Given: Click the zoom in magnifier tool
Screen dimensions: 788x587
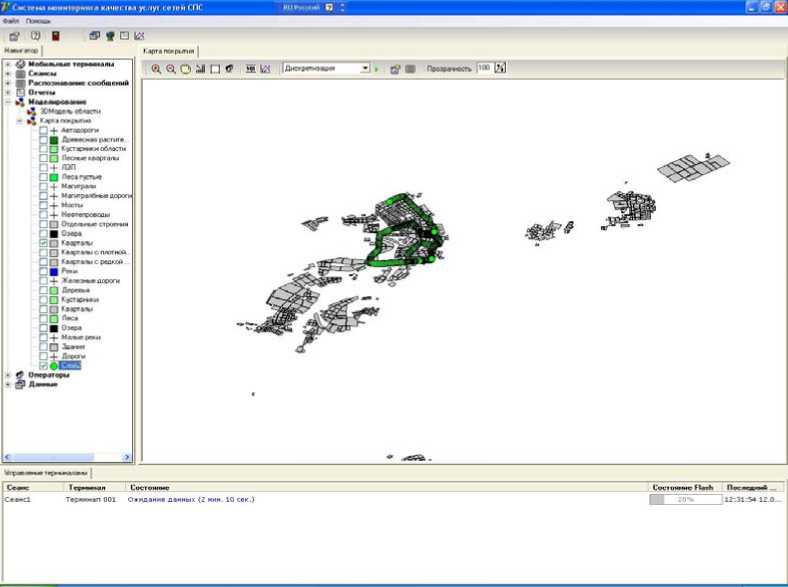Looking at the screenshot, I should coord(156,69).
